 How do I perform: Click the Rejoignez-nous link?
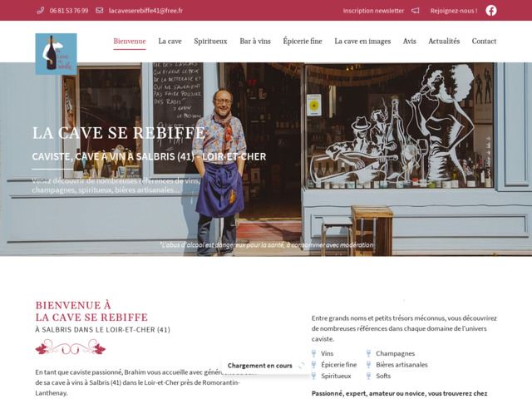click(x=454, y=11)
